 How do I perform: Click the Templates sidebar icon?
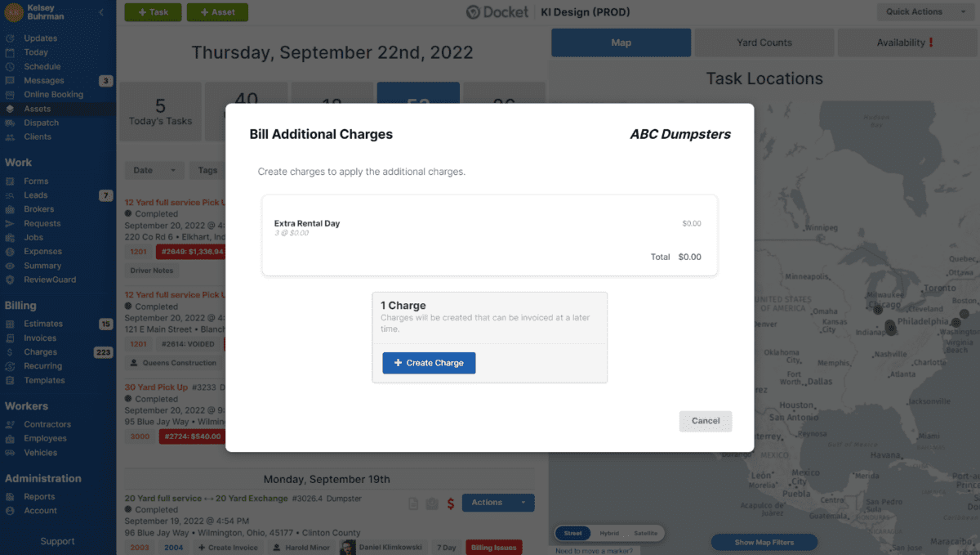[10, 380]
